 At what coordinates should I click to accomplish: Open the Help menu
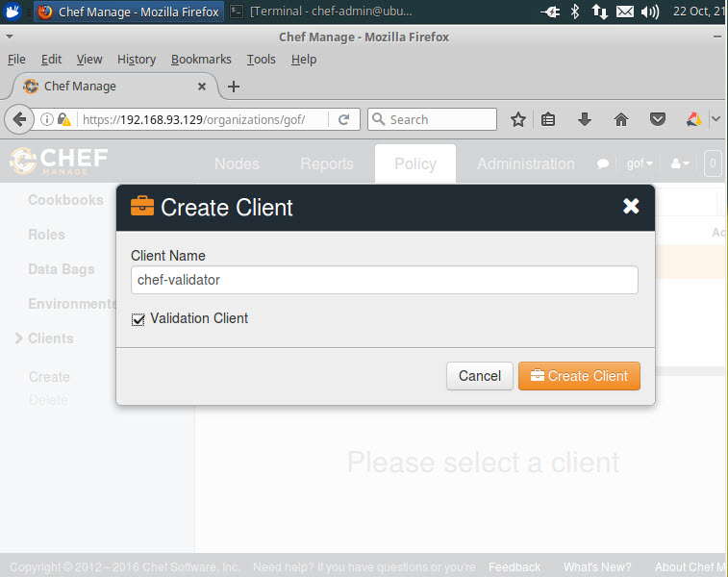click(x=304, y=60)
